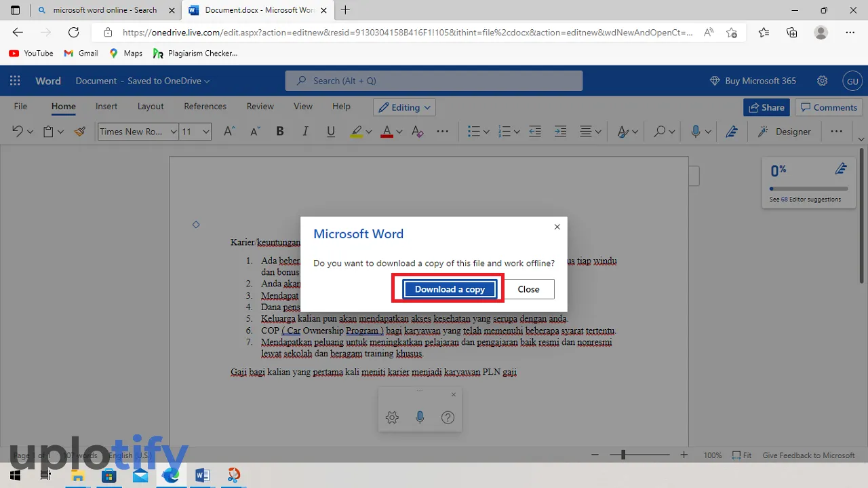The width and height of the screenshot is (868, 488).
Task: Expand highlight color dropdown arrow
Action: [369, 132]
